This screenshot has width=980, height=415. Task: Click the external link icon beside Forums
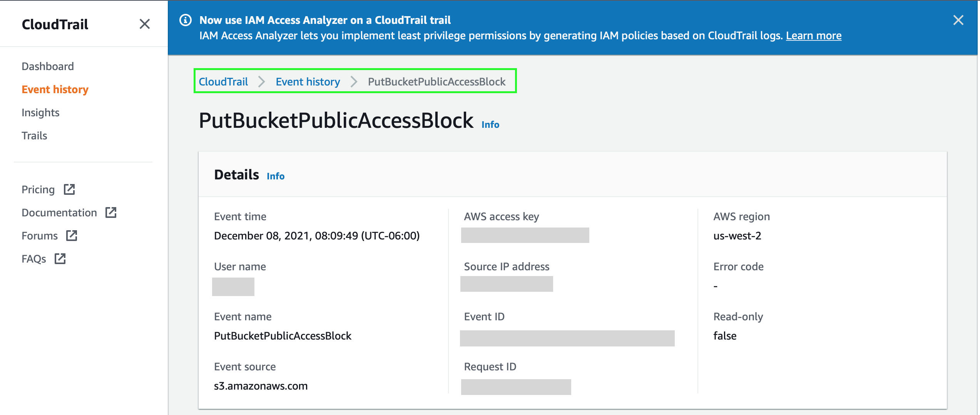72,235
